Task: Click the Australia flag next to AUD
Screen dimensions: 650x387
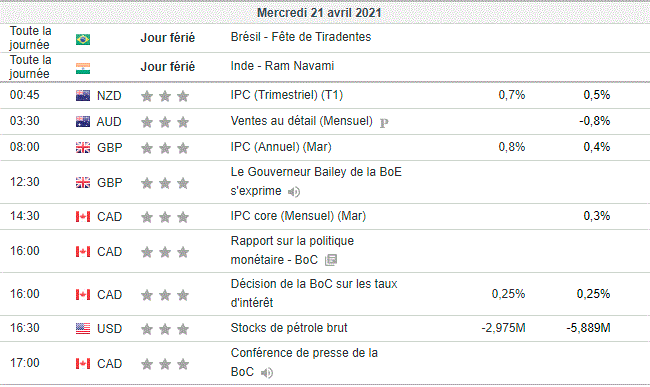Action: (x=83, y=121)
